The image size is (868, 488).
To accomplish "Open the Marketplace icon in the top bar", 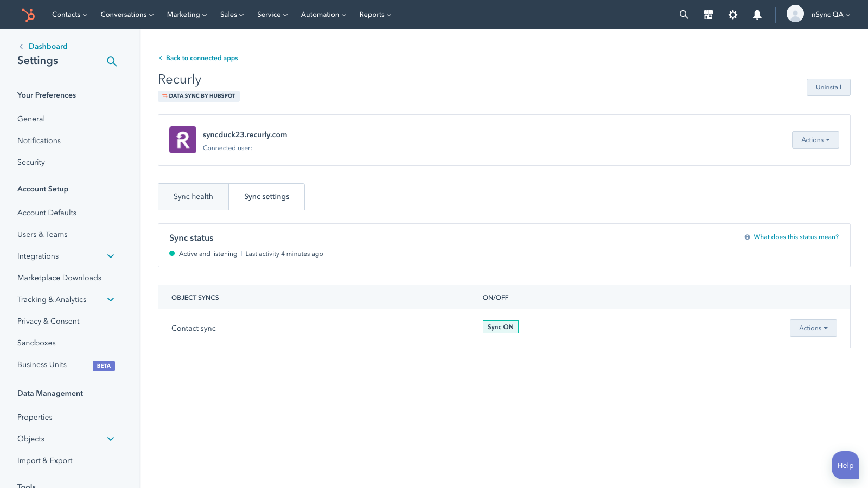I will (x=708, y=15).
